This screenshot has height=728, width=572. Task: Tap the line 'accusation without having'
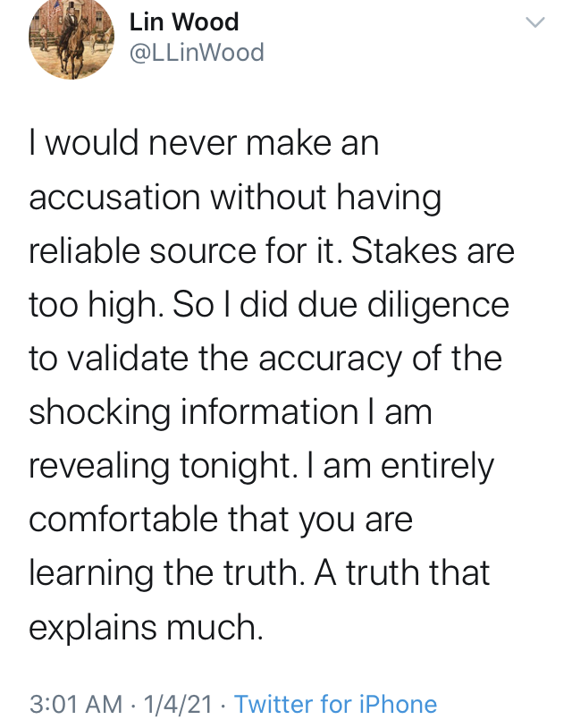235,198
